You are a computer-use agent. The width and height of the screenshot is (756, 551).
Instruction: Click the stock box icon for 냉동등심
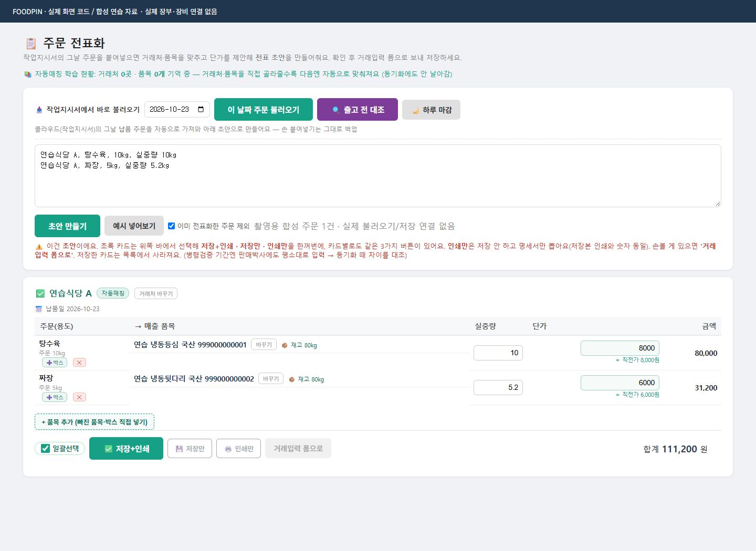(285, 345)
